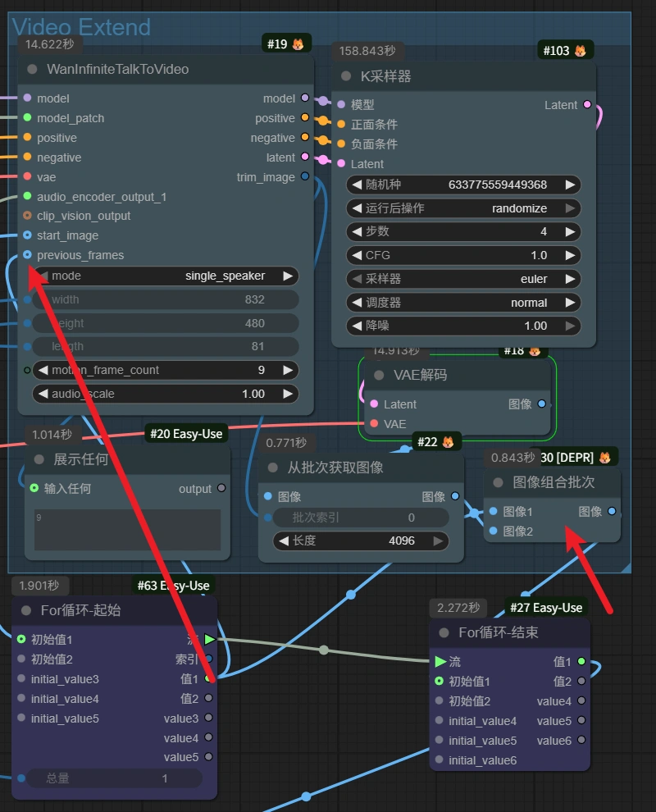656x812 pixels.
Task: Collapse the WanInfiniteTalkToVideo node via its title dot
Action: click(x=33, y=70)
